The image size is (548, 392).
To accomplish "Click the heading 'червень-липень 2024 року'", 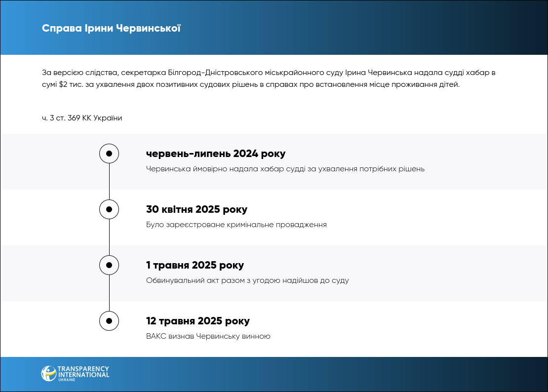I will coord(216,154).
